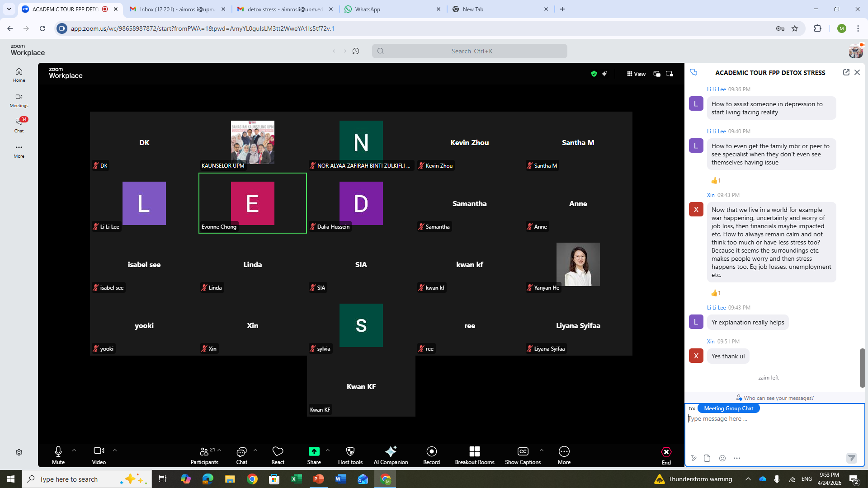Click chat panel scrollbar
This screenshot has width=868, height=488.
[x=863, y=368]
